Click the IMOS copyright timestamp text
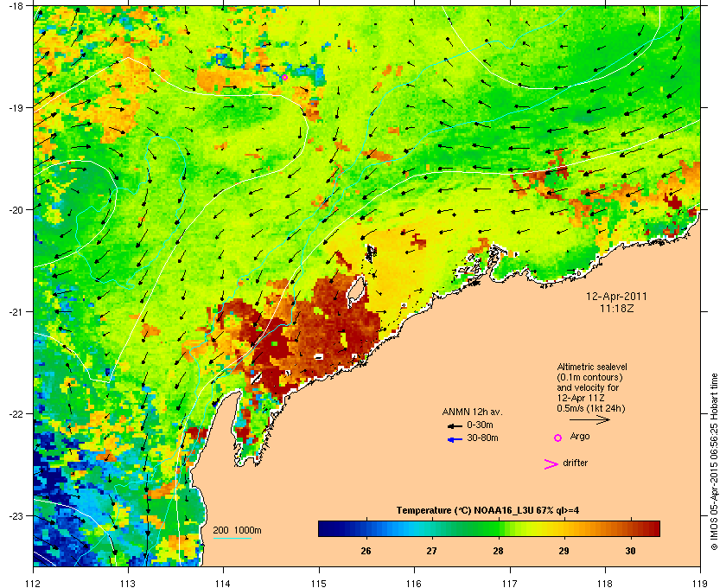The height and width of the screenshot is (588, 726). [x=714, y=462]
